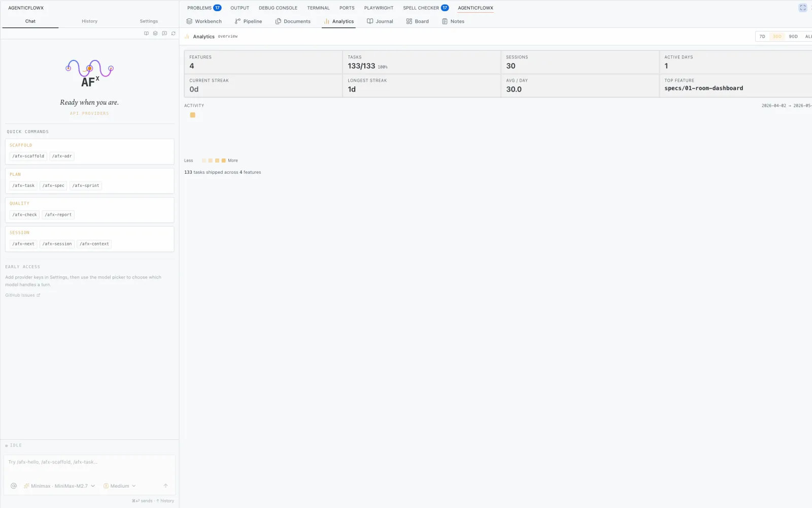Screen dimensions: 812x508
Task: Click the @ mention icon in chat input
Action: pos(14,486)
